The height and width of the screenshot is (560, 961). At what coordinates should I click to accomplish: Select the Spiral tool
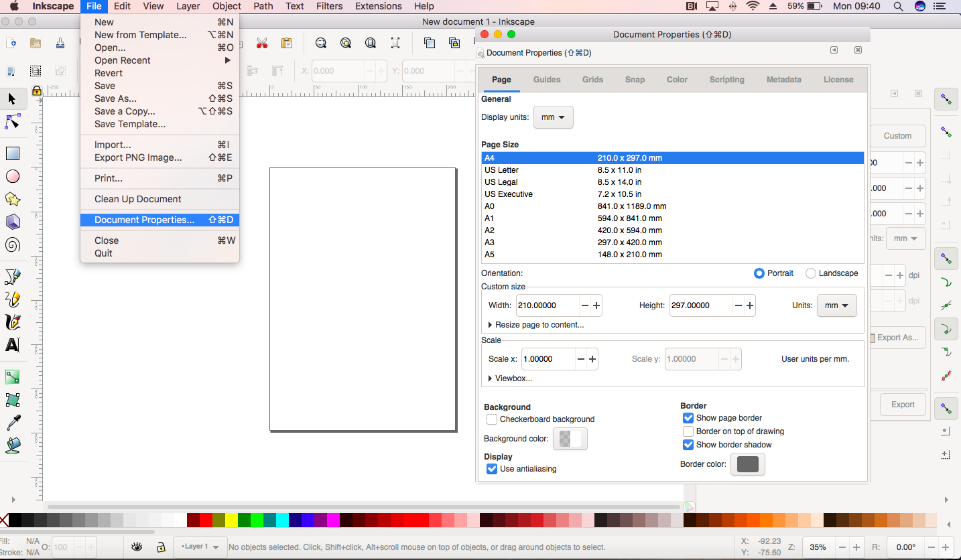12,244
